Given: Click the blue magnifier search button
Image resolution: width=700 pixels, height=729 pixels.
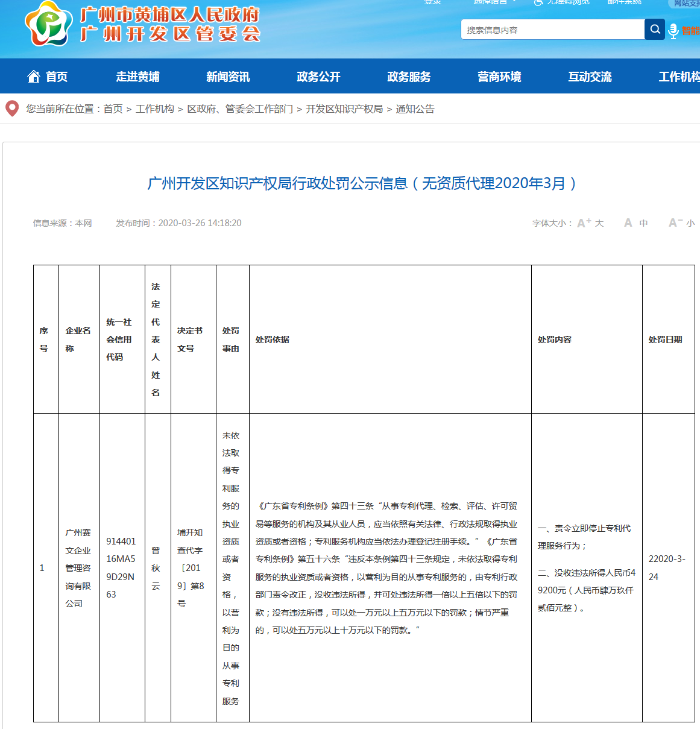Looking at the screenshot, I should coord(655,29).
